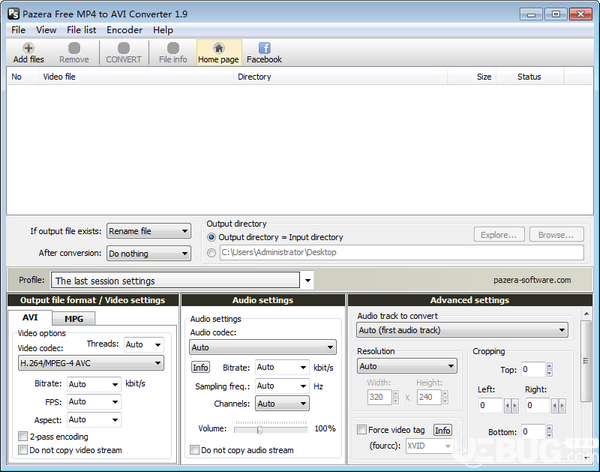
Task: Open the Encoder menu
Action: tap(124, 30)
